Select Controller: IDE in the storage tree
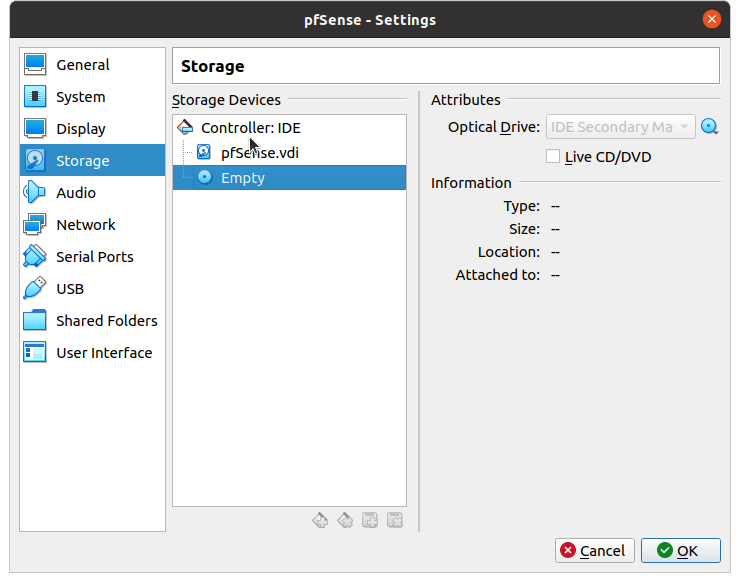The width and height of the screenshot is (740, 582). tap(250, 128)
